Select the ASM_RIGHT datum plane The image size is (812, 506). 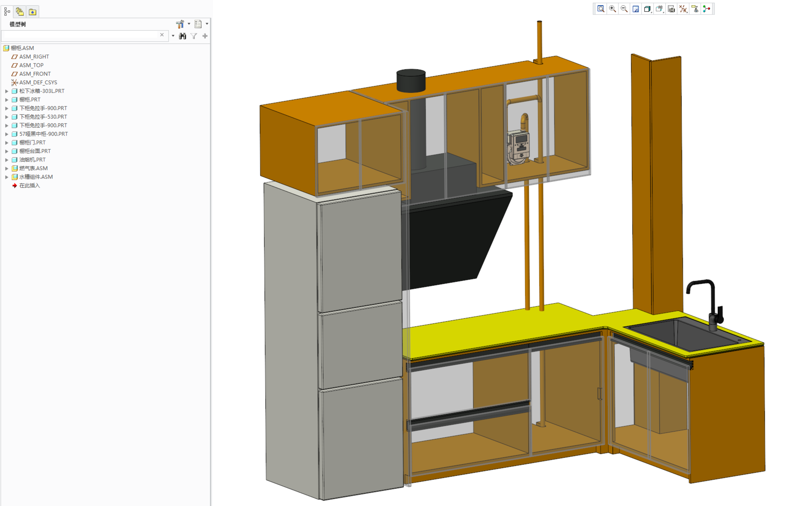34,57
